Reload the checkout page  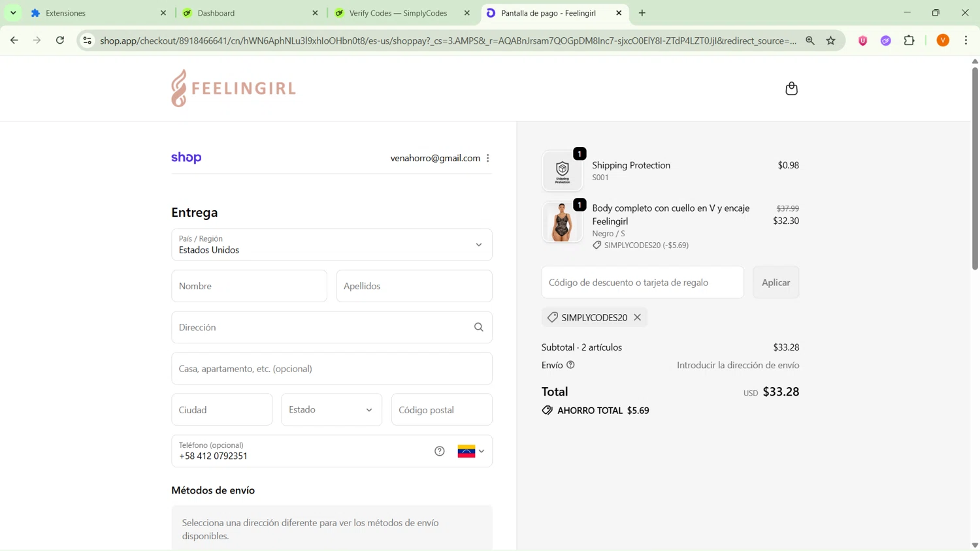[60, 40]
